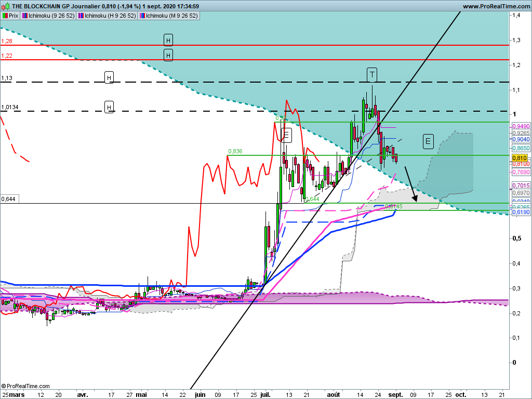
Task: Click the 0,1 value on the price axis
Action: (516, 338)
